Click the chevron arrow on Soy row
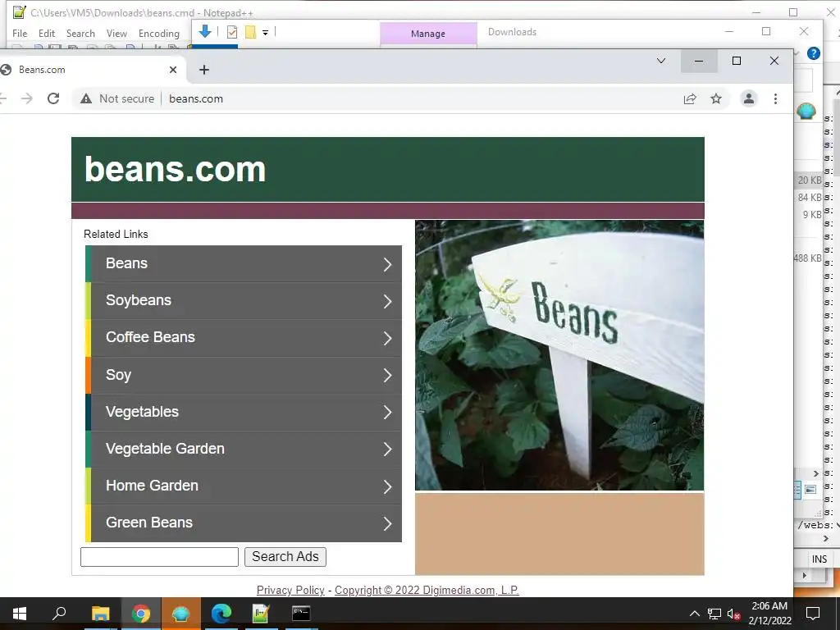Viewport: 840px width, 630px height. 387,376
